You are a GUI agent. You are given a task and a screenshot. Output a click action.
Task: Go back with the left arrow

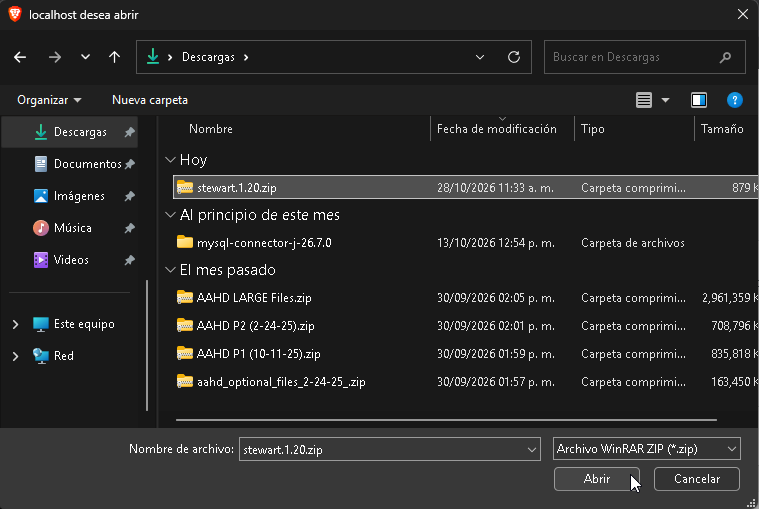tap(20, 57)
